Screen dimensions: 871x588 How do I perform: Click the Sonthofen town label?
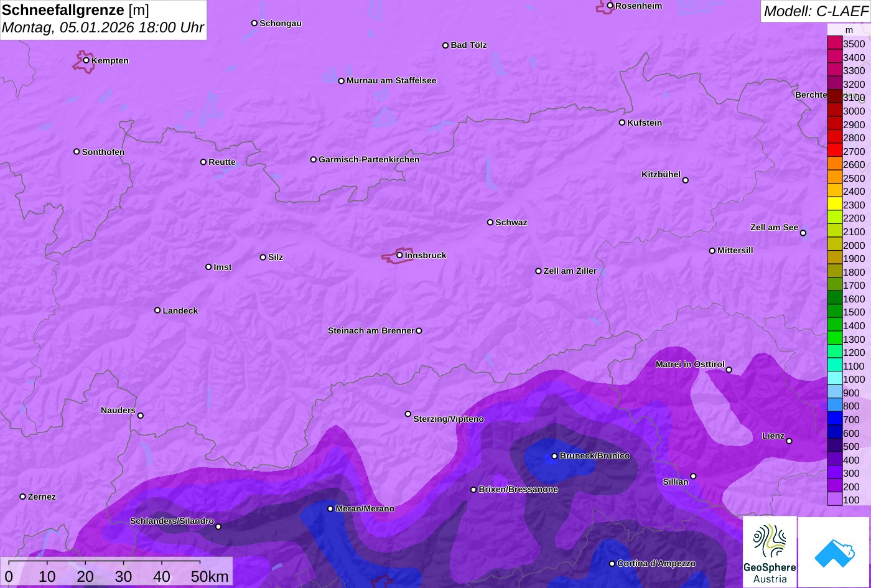(x=103, y=152)
